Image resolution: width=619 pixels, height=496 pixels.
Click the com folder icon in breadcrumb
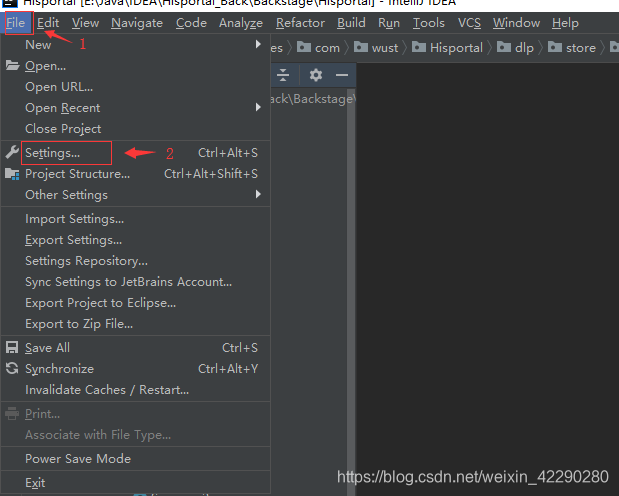click(x=304, y=47)
